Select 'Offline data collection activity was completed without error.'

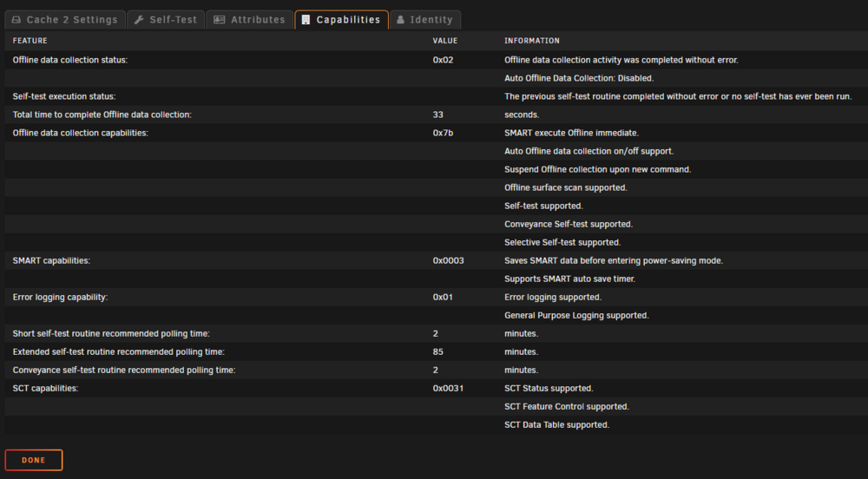click(x=621, y=60)
